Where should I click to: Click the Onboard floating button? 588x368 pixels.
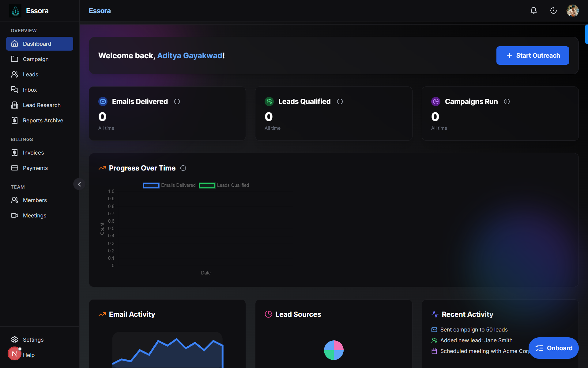coord(553,348)
